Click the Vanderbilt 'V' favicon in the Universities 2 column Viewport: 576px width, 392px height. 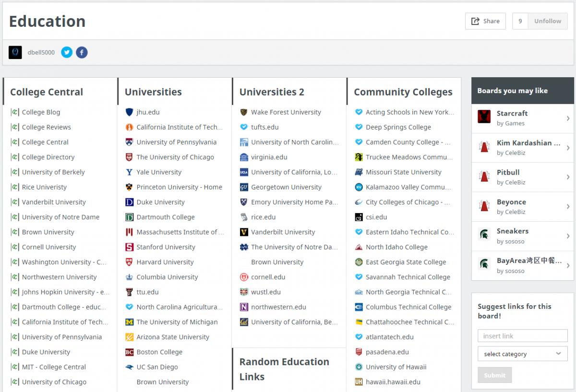point(244,232)
